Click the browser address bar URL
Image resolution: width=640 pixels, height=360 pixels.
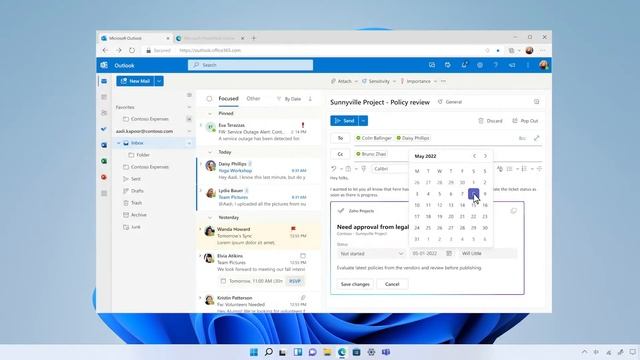tap(210, 50)
